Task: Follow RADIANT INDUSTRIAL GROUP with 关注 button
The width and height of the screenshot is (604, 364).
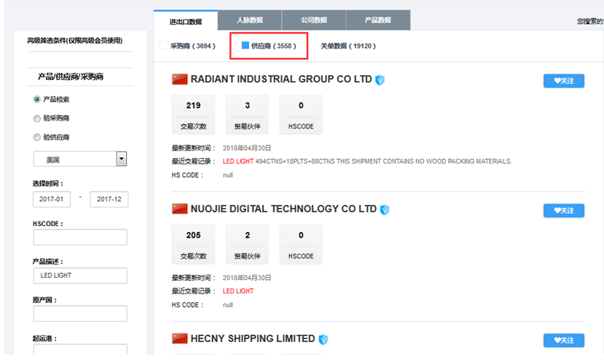Action: (x=563, y=81)
